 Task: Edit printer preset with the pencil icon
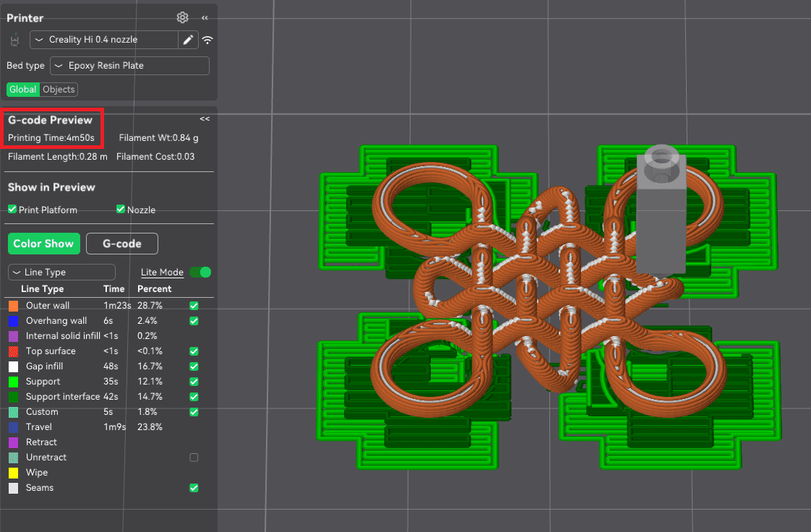tap(188, 40)
